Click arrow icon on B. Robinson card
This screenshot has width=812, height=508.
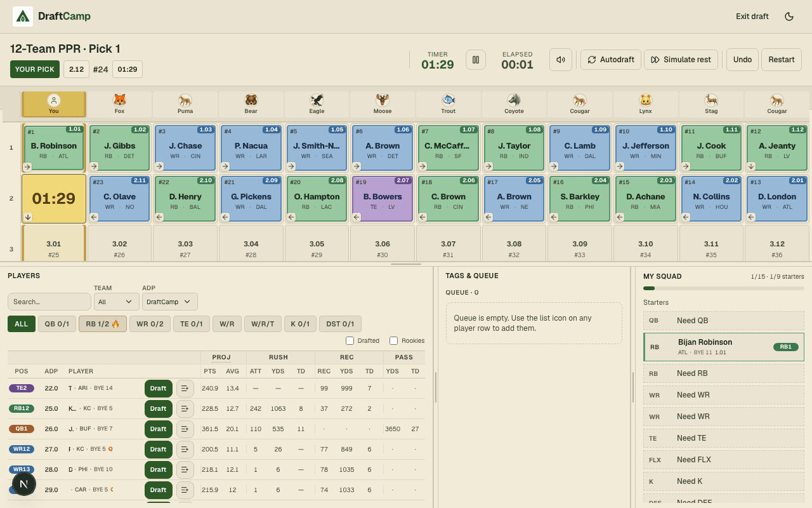click(x=28, y=166)
